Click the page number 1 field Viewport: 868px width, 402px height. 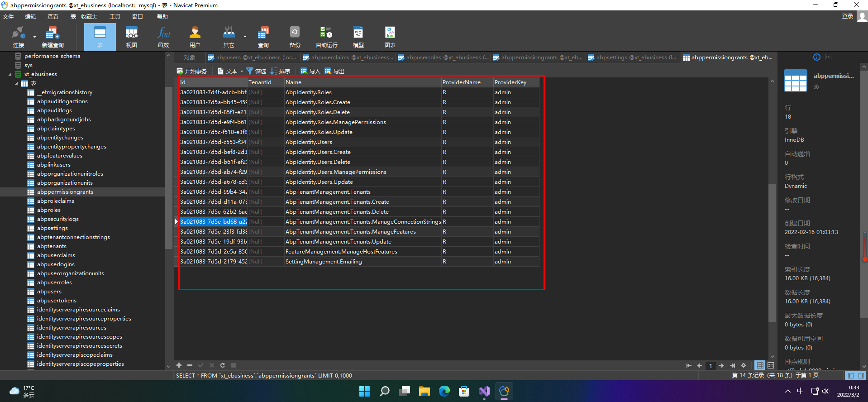(711, 365)
